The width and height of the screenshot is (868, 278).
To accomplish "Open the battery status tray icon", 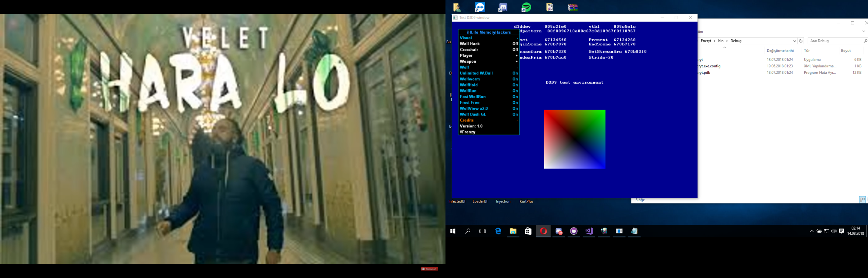I will (819, 231).
